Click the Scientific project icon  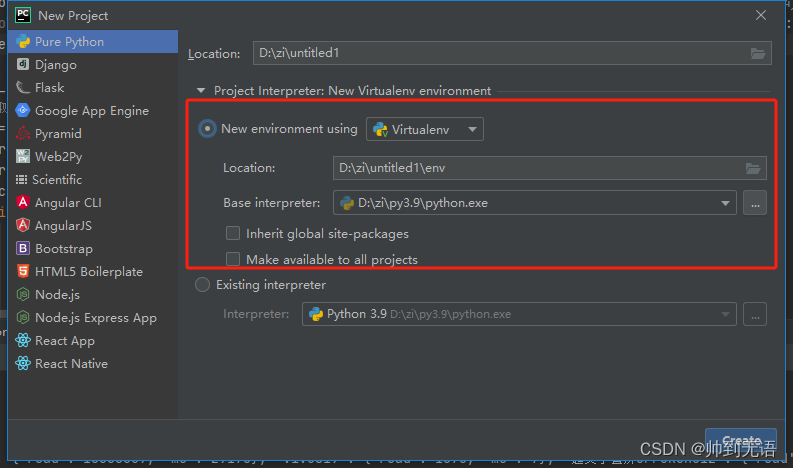click(21, 180)
